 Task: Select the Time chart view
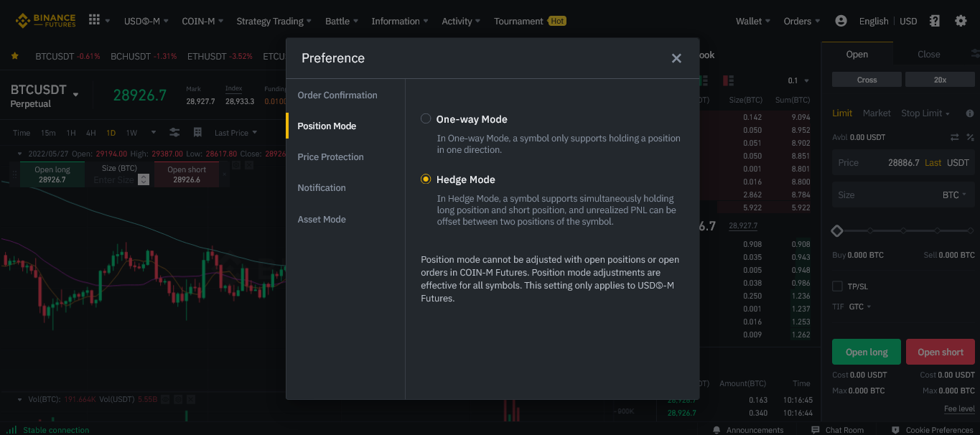(x=22, y=133)
